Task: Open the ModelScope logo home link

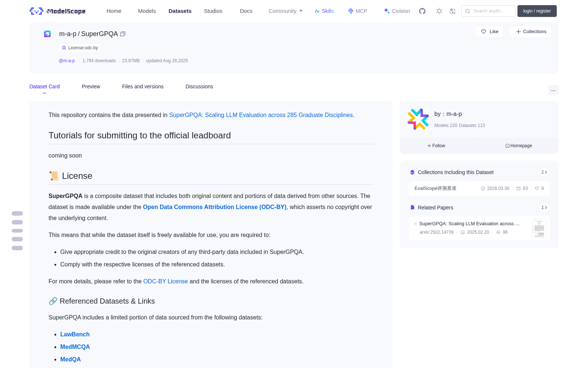Action: coord(57,11)
